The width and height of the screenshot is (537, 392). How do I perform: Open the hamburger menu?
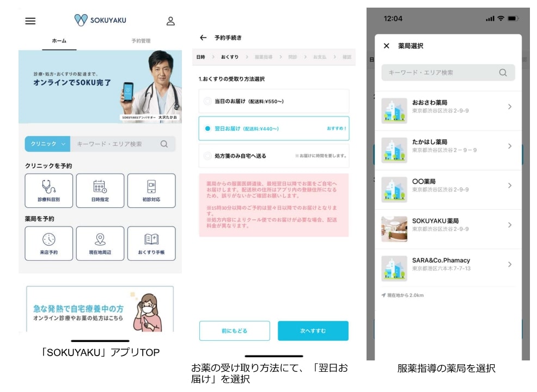tap(30, 21)
